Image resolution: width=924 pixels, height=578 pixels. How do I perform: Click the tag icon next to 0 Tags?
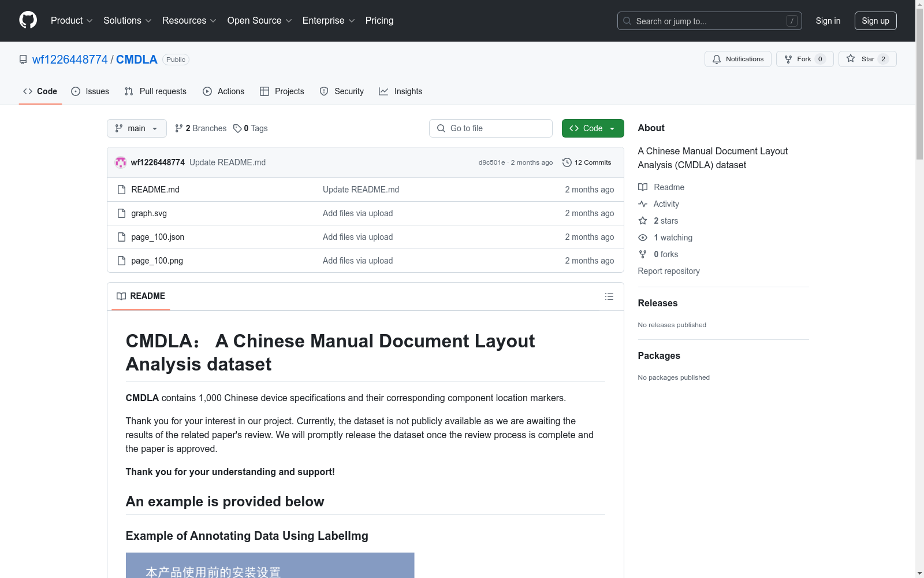237,128
